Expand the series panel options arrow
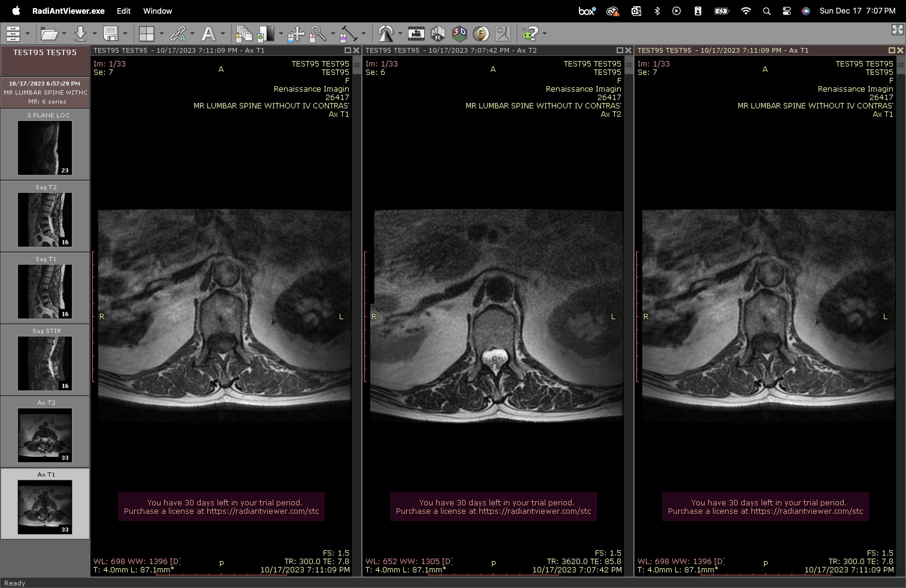Image resolution: width=906 pixels, height=588 pixels. 27,34
